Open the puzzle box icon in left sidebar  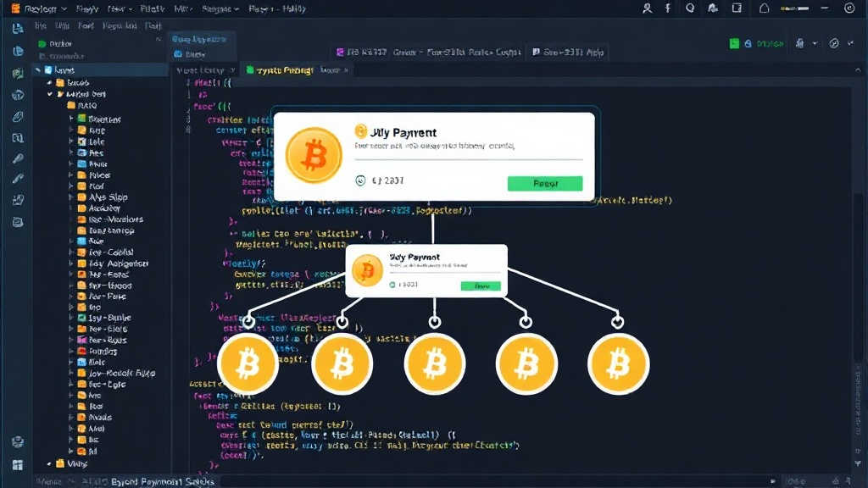point(18,200)
